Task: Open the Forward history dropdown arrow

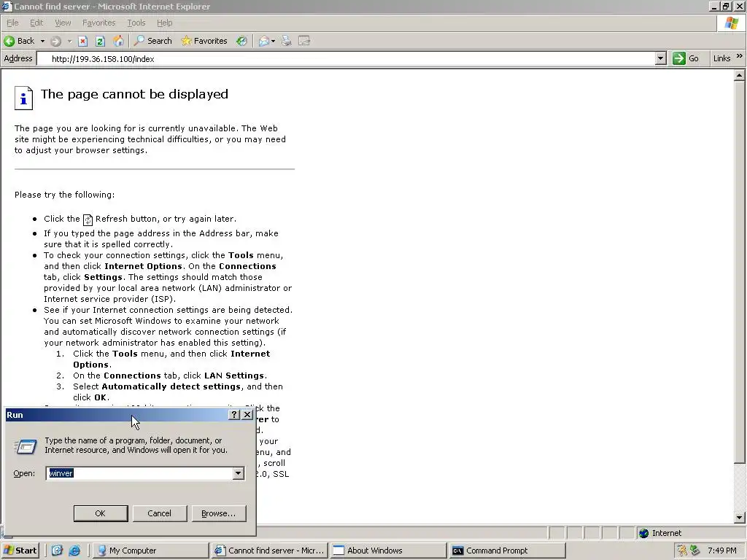Action: (69, 41)
